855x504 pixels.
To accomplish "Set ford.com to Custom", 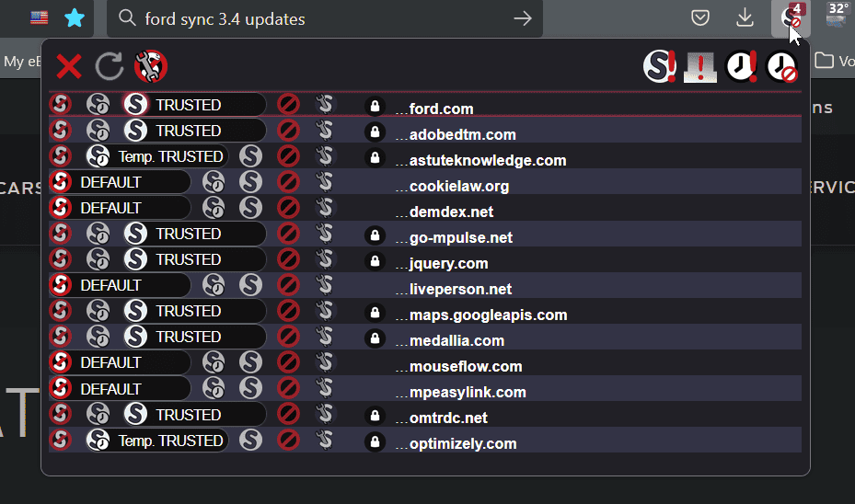I will tap(325, 104).
